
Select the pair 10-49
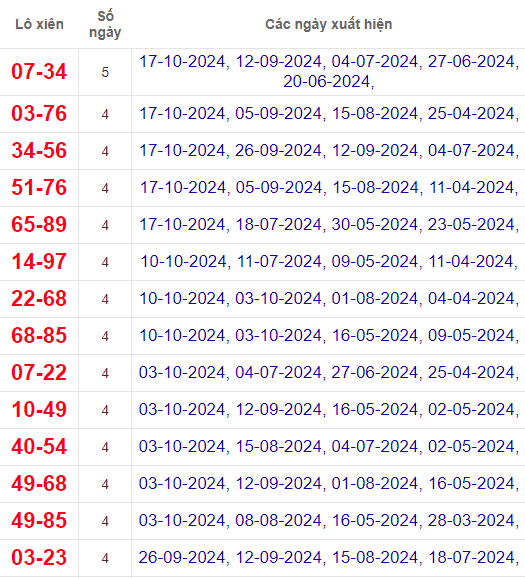[x=39, y=410]
